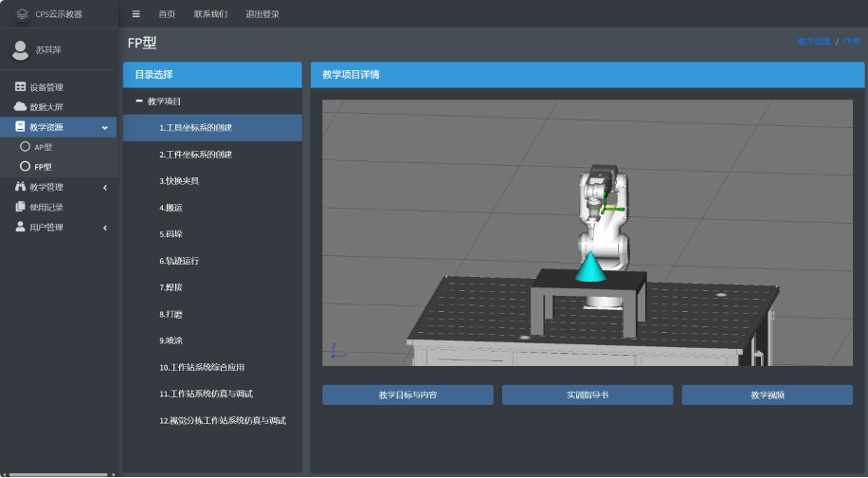Select the FP型 radio circle

tap(25, 166)
